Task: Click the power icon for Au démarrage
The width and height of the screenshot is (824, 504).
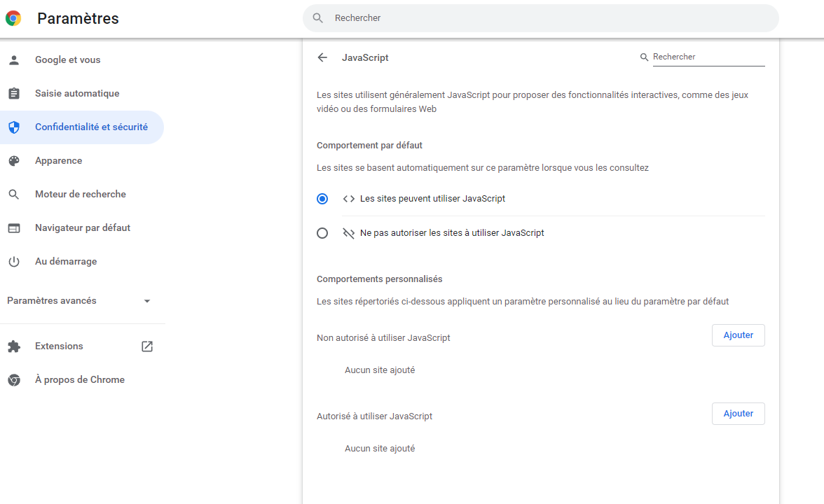Action: pos(14,262)
